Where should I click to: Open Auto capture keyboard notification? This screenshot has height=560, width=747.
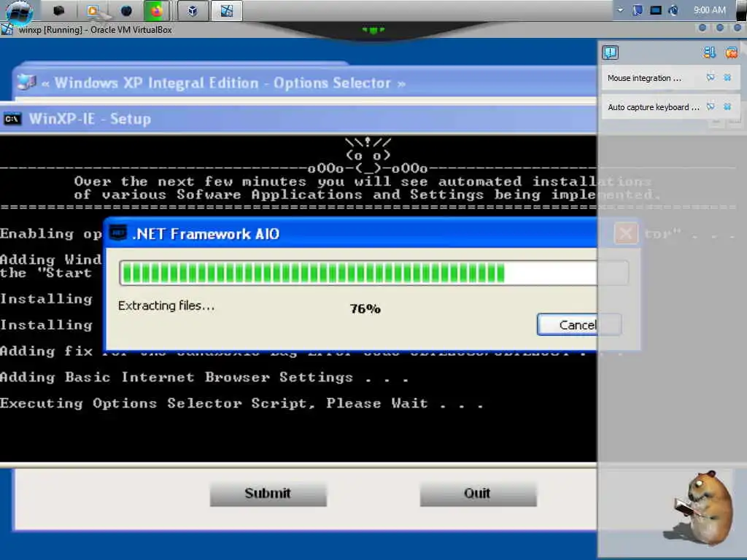tap(653, 107)
